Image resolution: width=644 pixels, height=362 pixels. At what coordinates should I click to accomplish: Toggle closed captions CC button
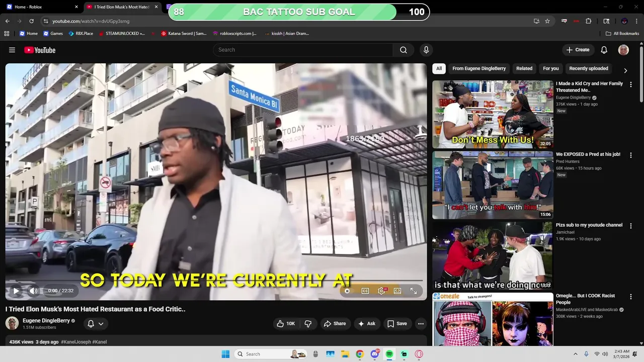pyautogui.click(x=365, y=291)
